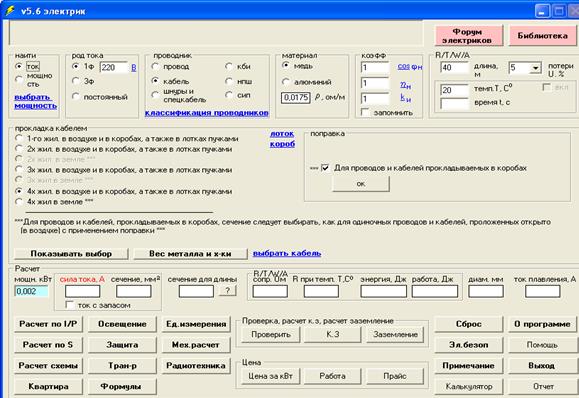Select 'медь' as conductor material

click(x=285, y=66)
